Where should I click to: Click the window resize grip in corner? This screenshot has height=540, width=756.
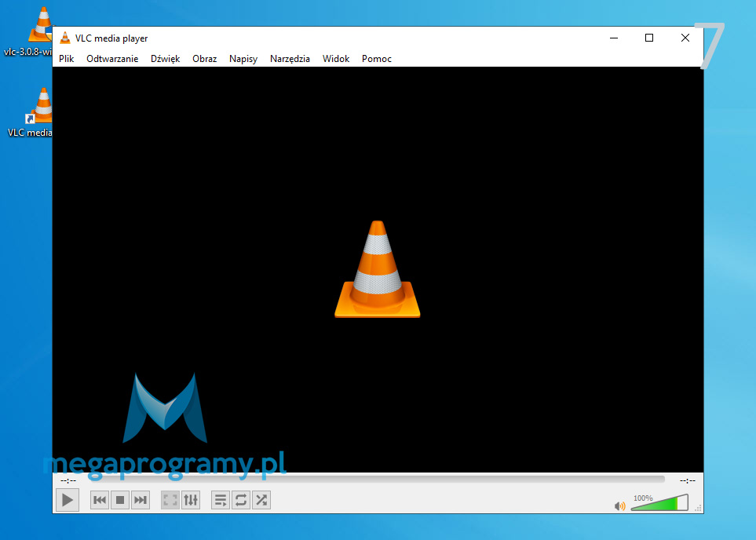(698, 508)
